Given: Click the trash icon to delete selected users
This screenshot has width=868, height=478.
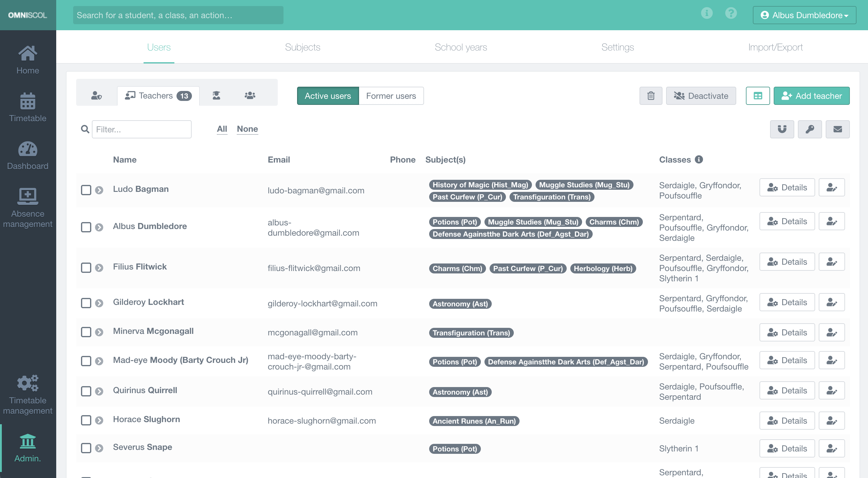Looking at the screenshot, I should pos(651,96).
